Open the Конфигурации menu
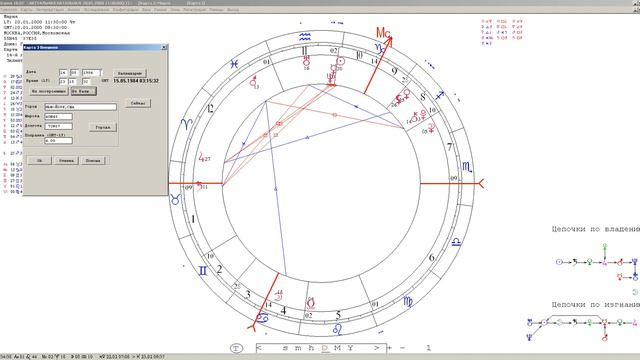Viewport: 640px width, 360px height. tap(125, 9)
